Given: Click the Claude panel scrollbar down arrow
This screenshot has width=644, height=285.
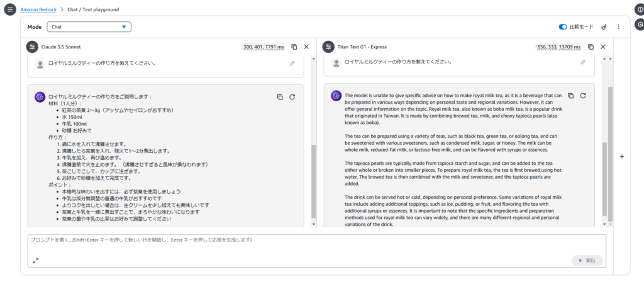Looking at the screenshot, I should (314, 224).
